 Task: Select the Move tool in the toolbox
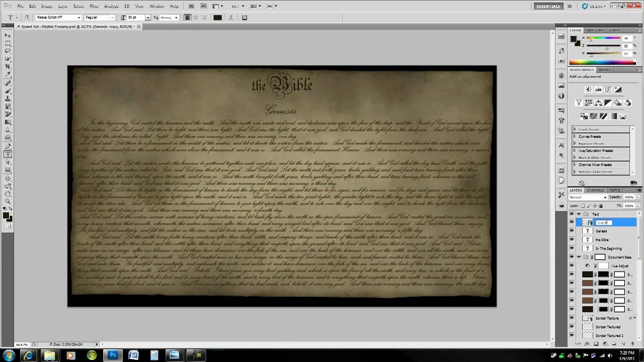[x=8, y=36]
